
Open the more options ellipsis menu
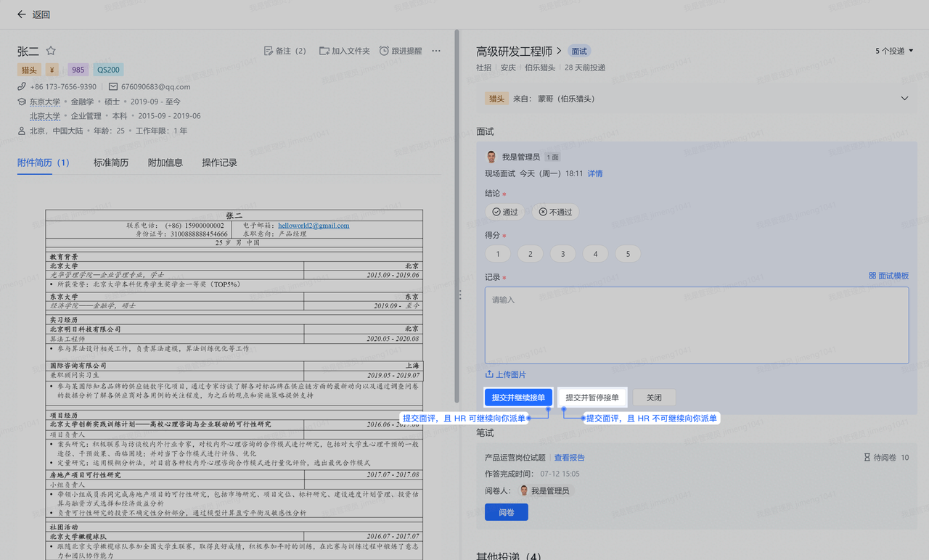[436, 51]
